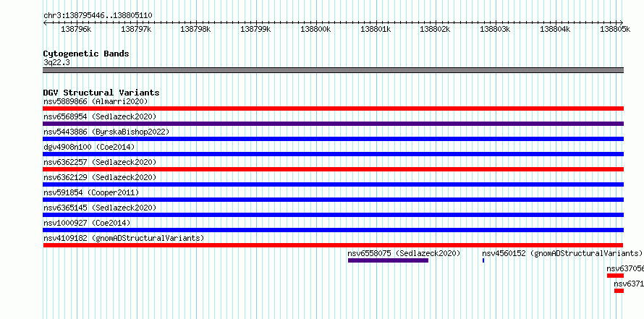Click the cut-off nsv6371 variant label
The width and height of the screenshot is (644, 319).
pyautogui.click(x=629, y=284)
